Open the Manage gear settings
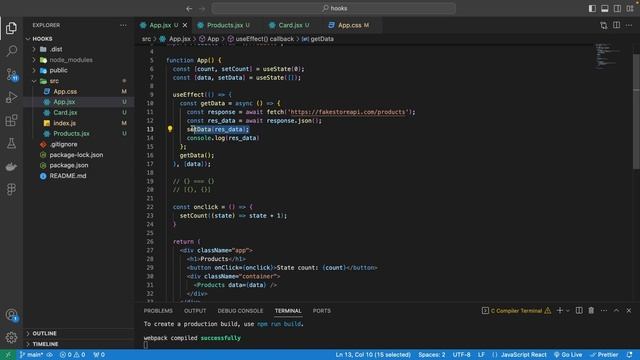This screenshot has width=640, height=360. [x=11, y=337]
